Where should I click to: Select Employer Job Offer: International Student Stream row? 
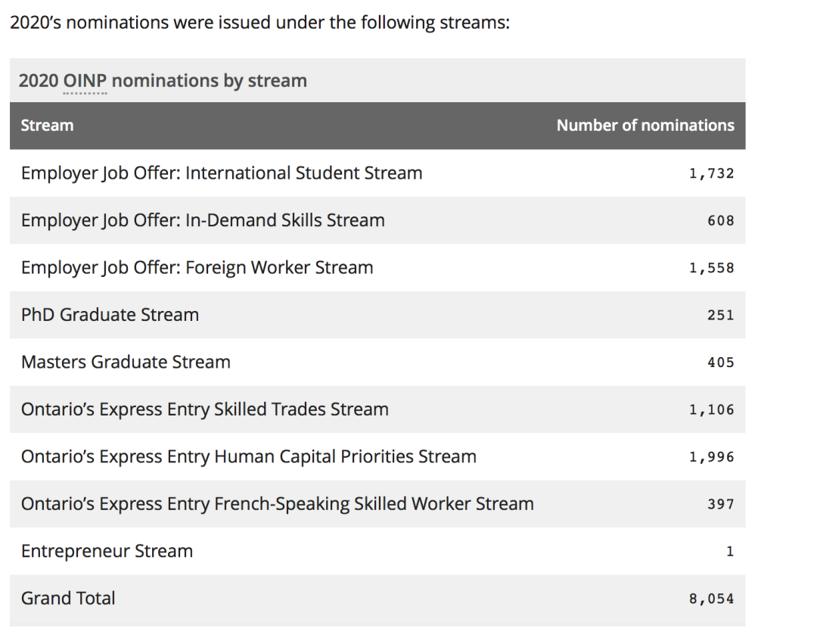222,173
